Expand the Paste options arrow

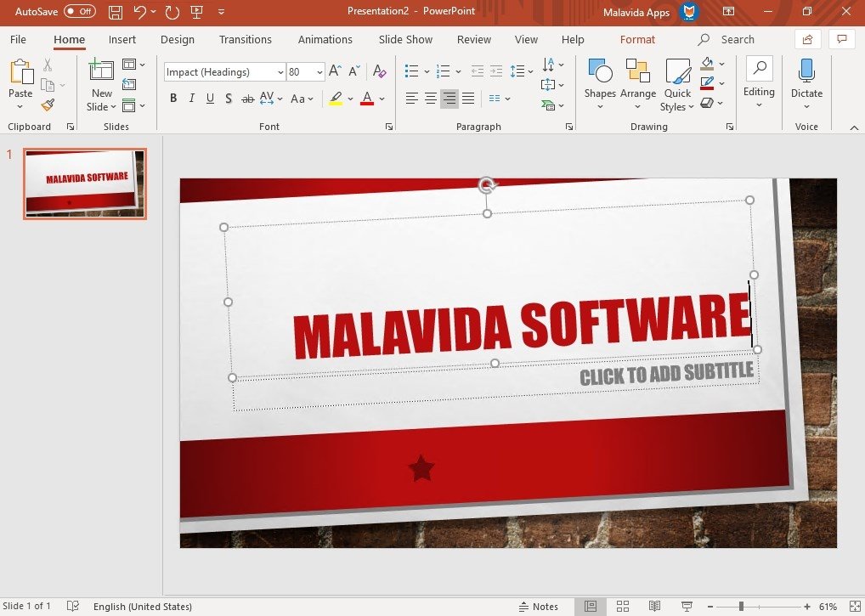[20, 106]
